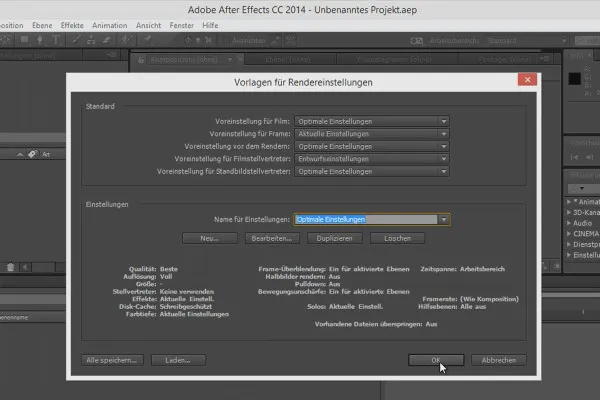Select the Brush tool in toolbar
Screen dimensions: 600x400
point(76,40)
